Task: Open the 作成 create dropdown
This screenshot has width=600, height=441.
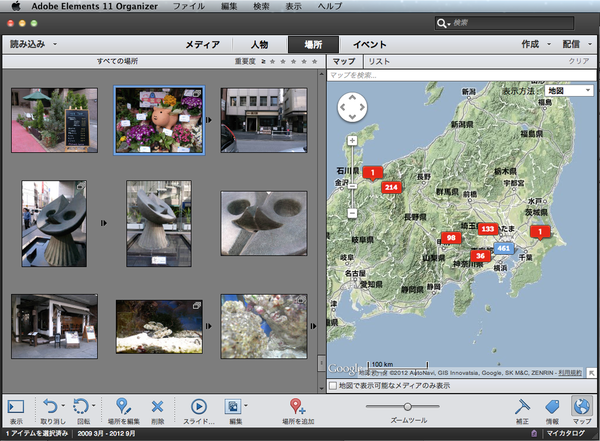Action: pos(536,44)
